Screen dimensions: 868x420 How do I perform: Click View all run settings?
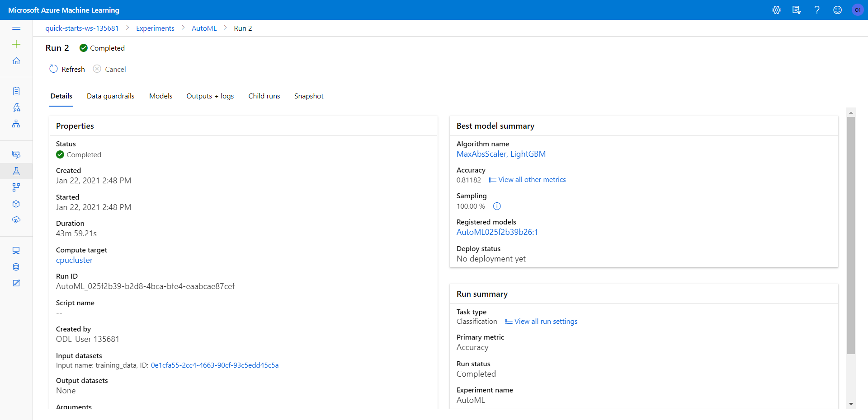tap(541, 322)
